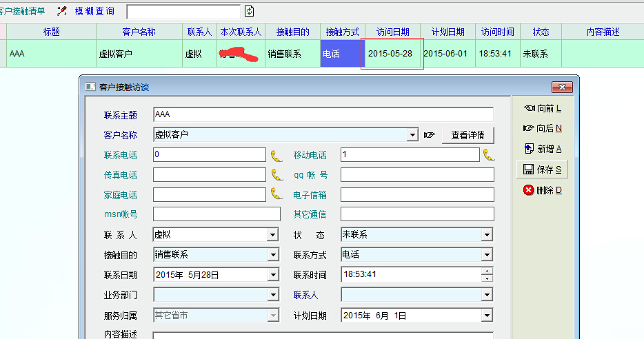Increase 联系时间 with the up spinner

pos(487,271)
